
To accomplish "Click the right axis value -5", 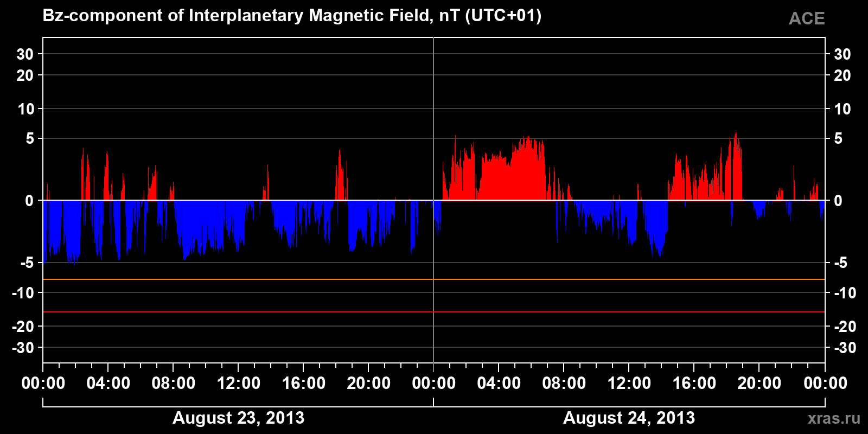I will [x=840, y=263].
